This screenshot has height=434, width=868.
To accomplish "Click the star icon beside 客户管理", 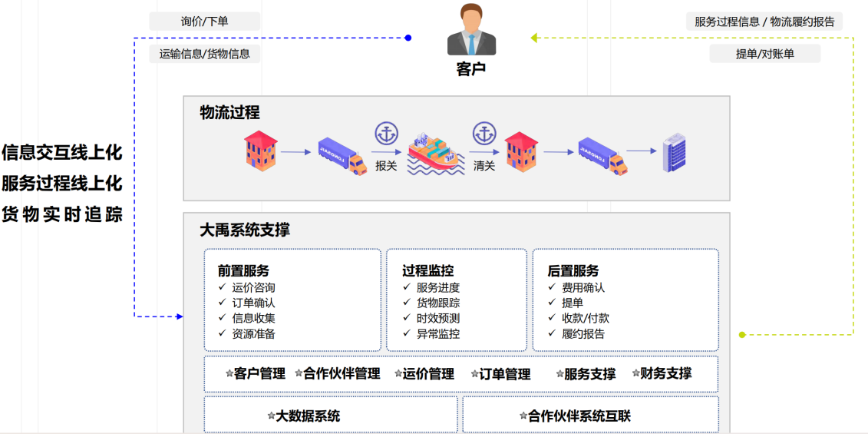I will coord(229,373).
